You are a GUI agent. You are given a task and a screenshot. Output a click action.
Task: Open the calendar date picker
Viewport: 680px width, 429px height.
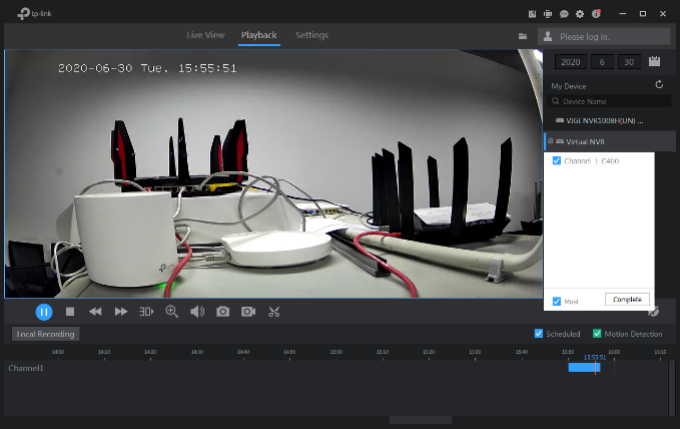click(x=657, y=62)
